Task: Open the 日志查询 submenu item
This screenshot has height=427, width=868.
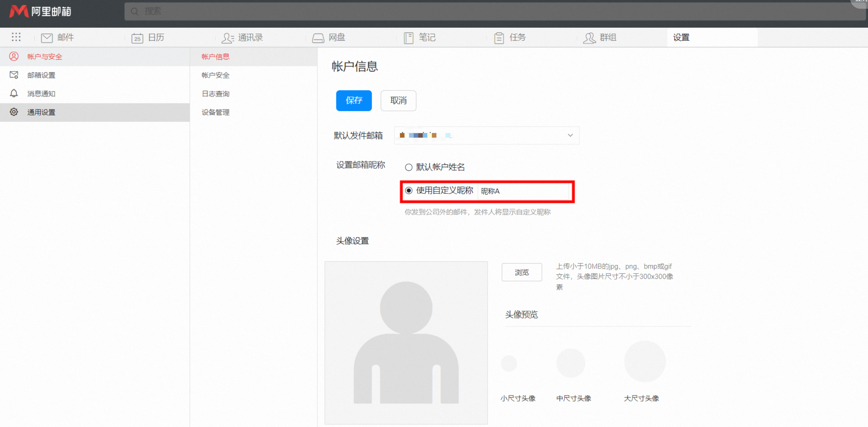Action: [253, 94]
